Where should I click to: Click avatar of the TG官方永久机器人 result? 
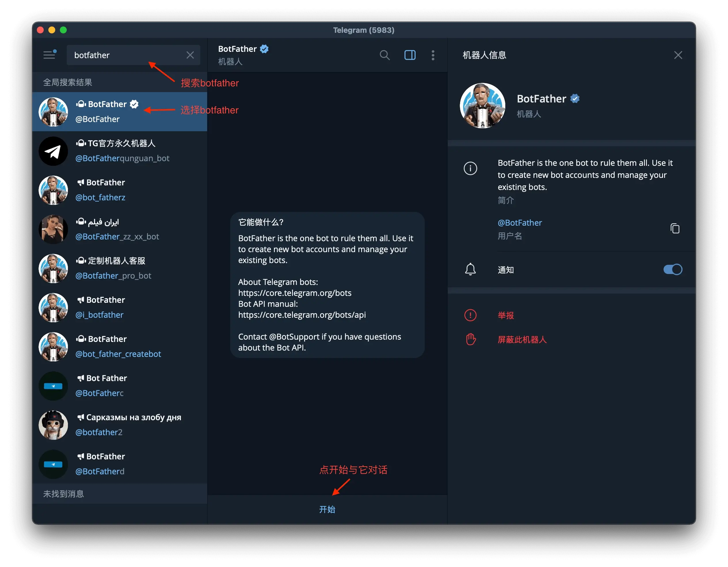point(53,151)
